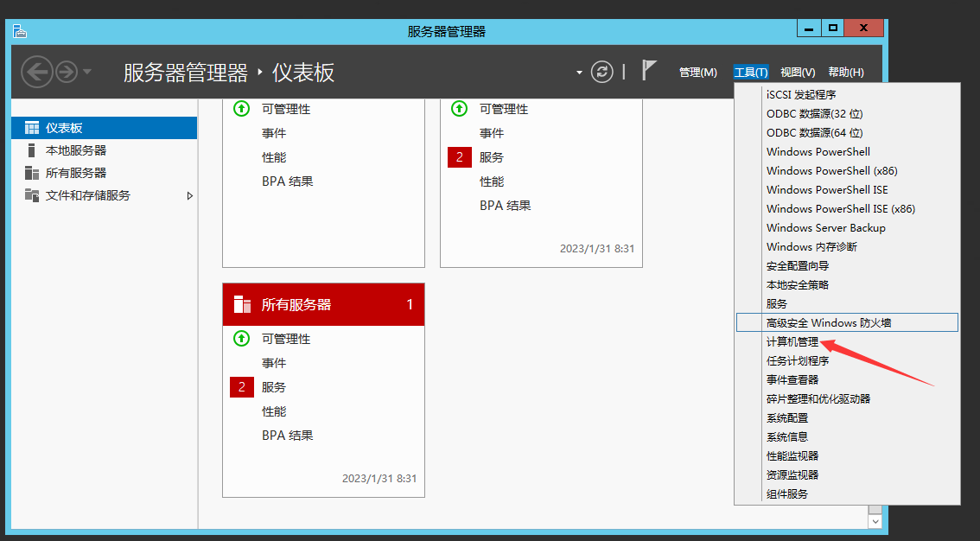
Task: Go to 所有服务器 in the sidebar
Action: click(75, 173)
